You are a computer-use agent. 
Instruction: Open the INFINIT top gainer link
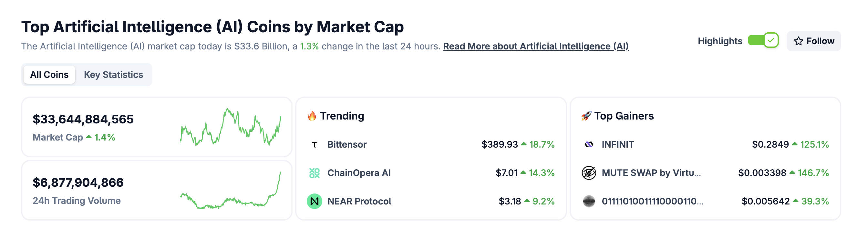tap(618, 145)
